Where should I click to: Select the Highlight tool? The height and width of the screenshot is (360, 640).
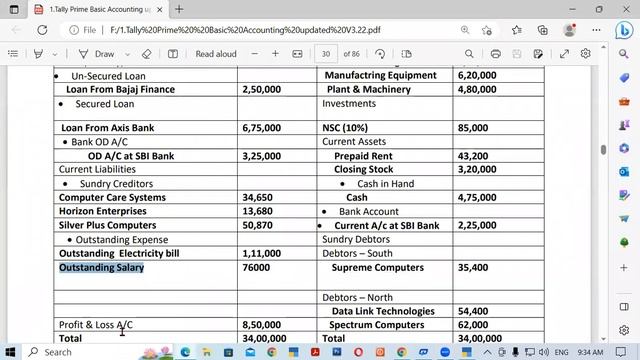[38, 54]
